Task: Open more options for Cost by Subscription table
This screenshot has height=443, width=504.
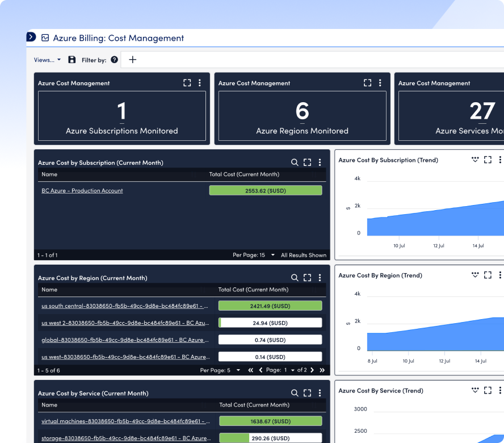Action: (320, 162)
